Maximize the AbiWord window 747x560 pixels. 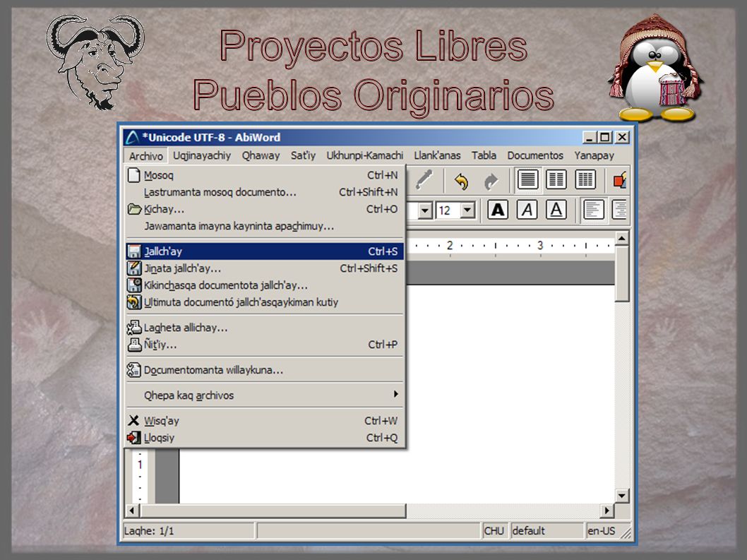coord(604,137)
